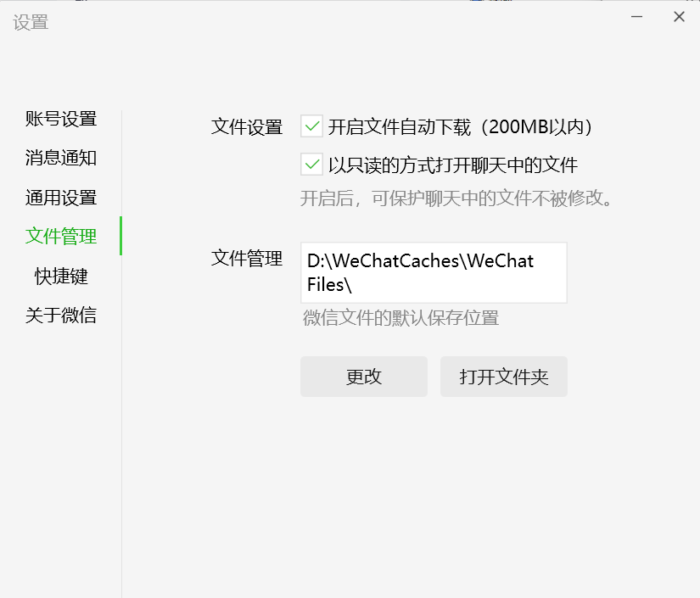
Task: Click the 更改 button to change folder
Action: [364, 377]
